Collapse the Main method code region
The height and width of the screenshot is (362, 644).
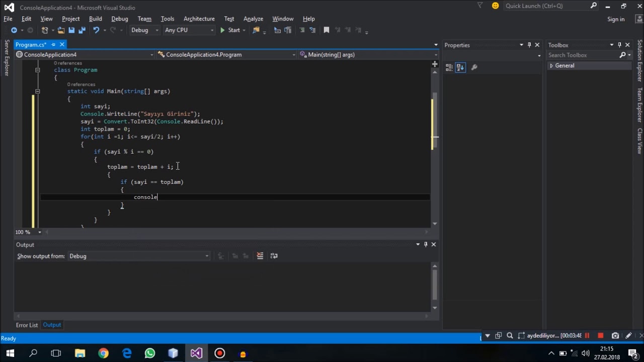(x=37, y=92)
